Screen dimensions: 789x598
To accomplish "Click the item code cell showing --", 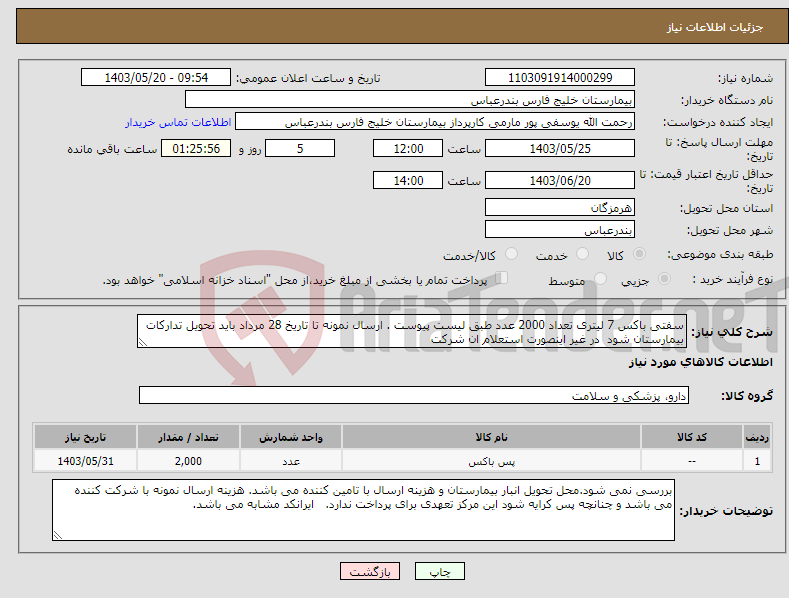I will 692,461.
